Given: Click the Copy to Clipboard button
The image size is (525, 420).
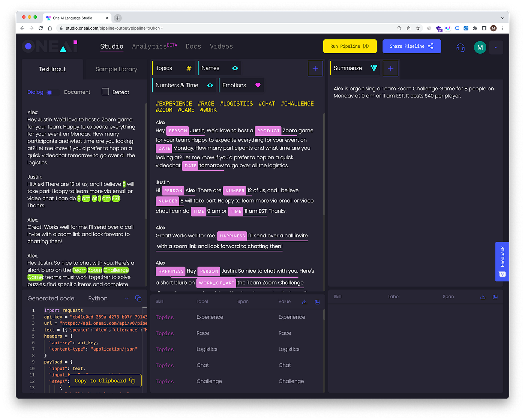Looking at the screenshot, I should (x=105, y=380).
